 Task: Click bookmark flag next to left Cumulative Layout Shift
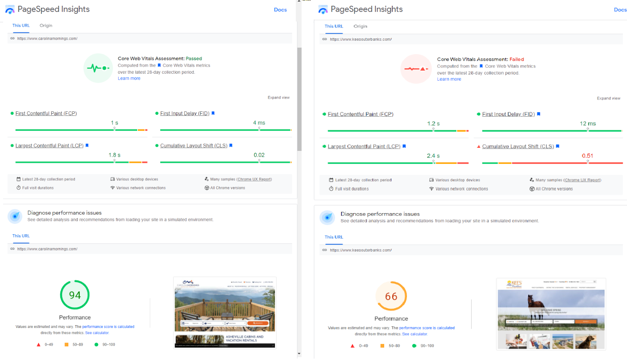coord(231,145)
